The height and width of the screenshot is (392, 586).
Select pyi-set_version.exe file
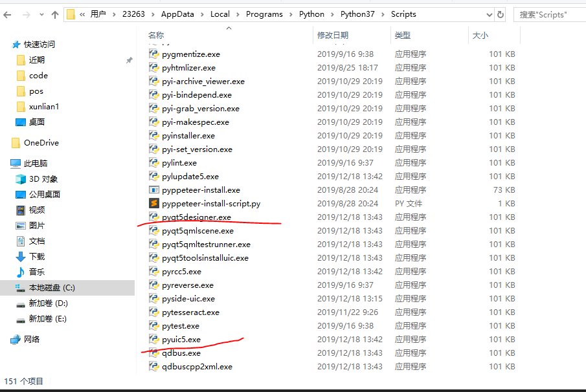click(197, 149)
